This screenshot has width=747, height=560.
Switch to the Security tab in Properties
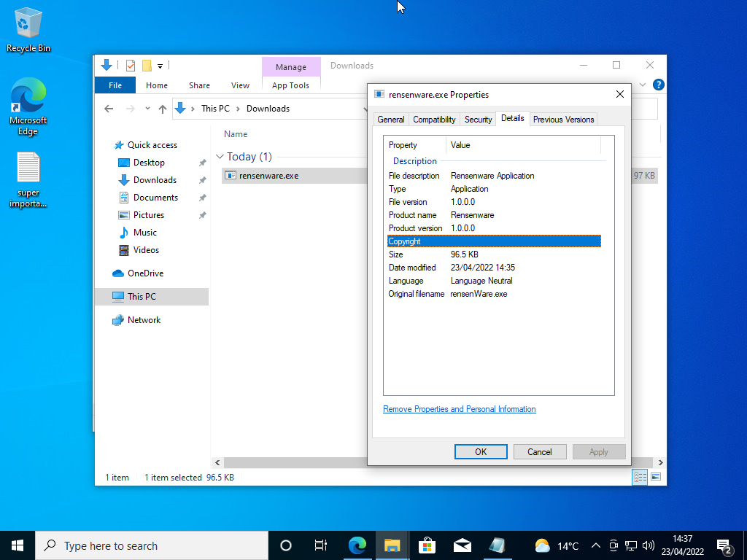478,119
